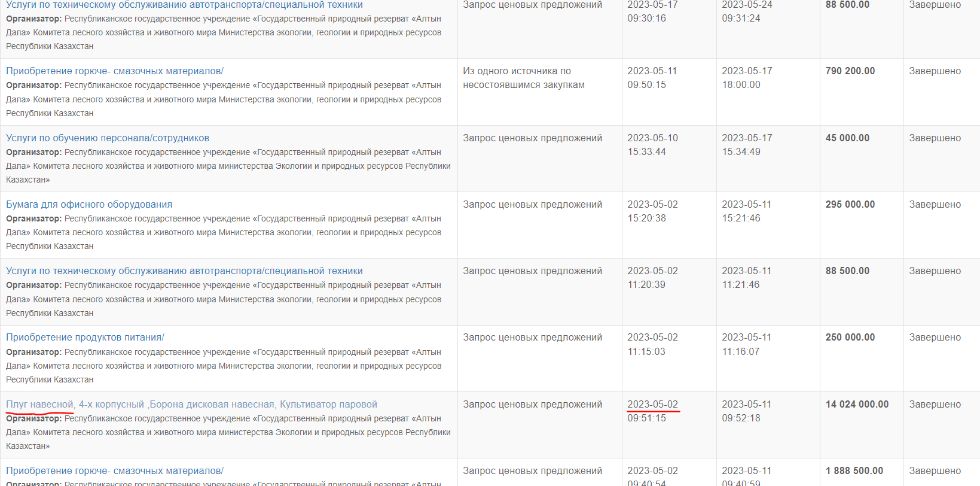This screenshot has height=486, width=980.
Task: Select the 295 000.00 amount
Action: point(850,205)
